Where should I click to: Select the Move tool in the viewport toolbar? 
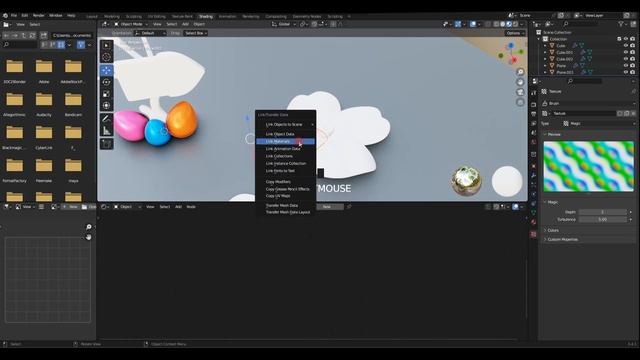point(106,70)
